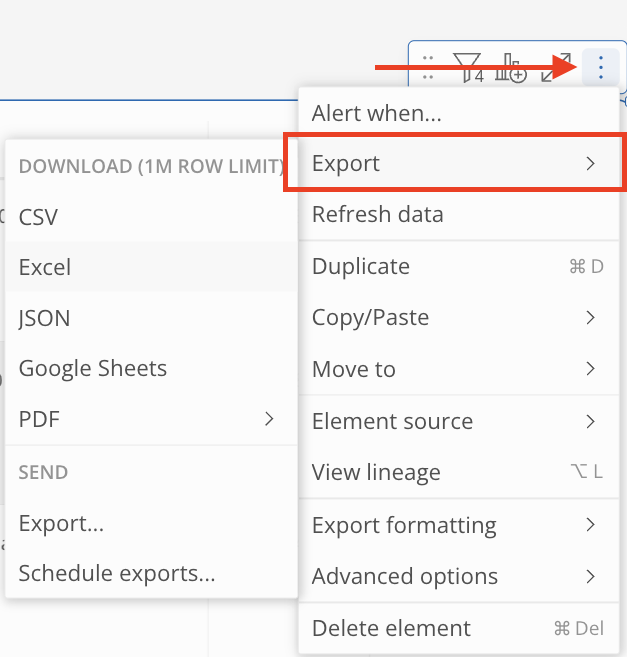The image size is (627, 657).
Task: Select Delete element in the menu
Action: 459,628
